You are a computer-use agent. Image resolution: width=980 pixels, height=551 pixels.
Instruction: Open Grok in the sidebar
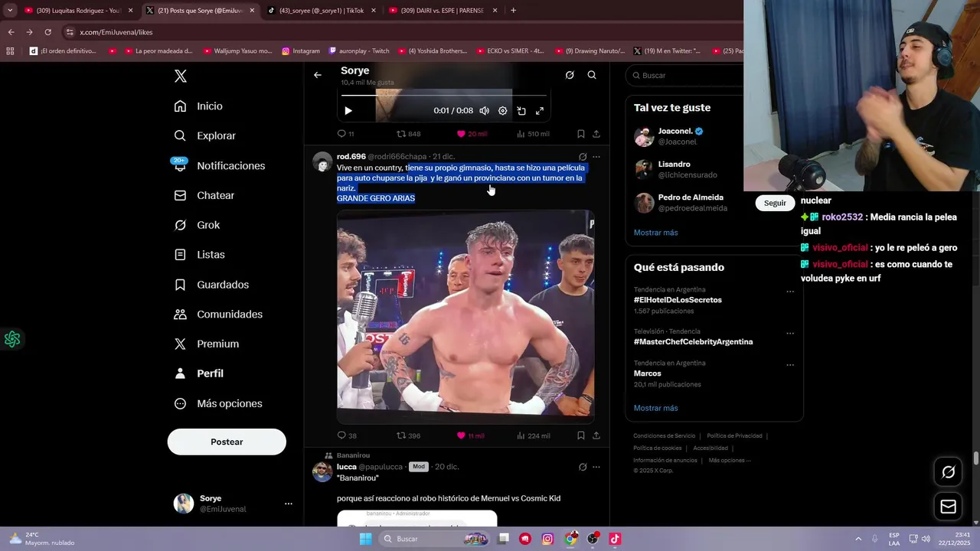point(197,225)
